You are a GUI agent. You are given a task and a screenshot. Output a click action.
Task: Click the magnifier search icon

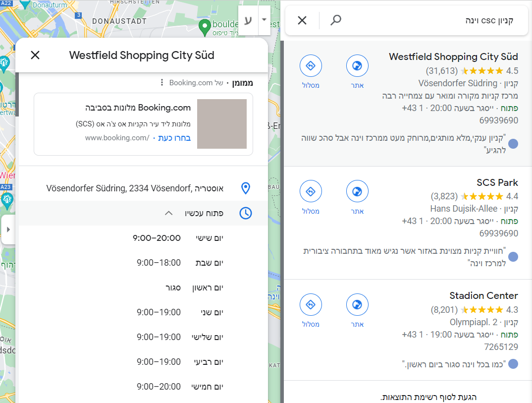coord(335,20)
